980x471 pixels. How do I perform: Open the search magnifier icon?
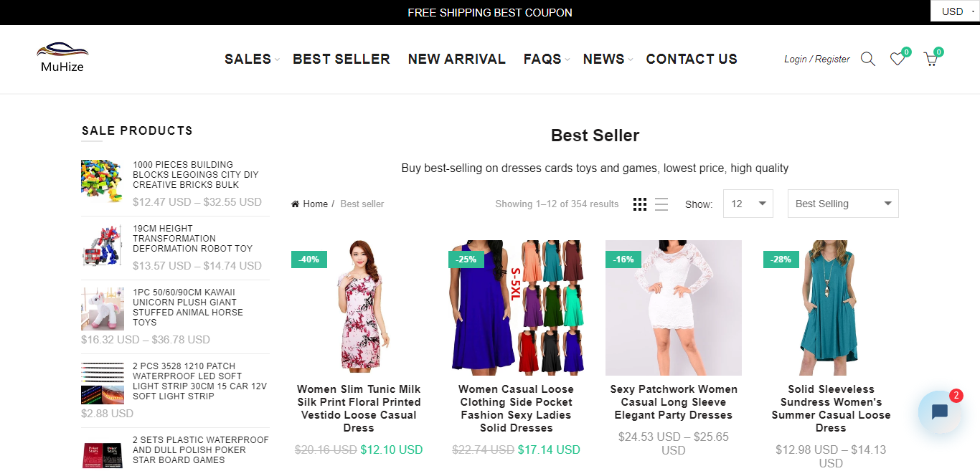[x=868, y=59]
